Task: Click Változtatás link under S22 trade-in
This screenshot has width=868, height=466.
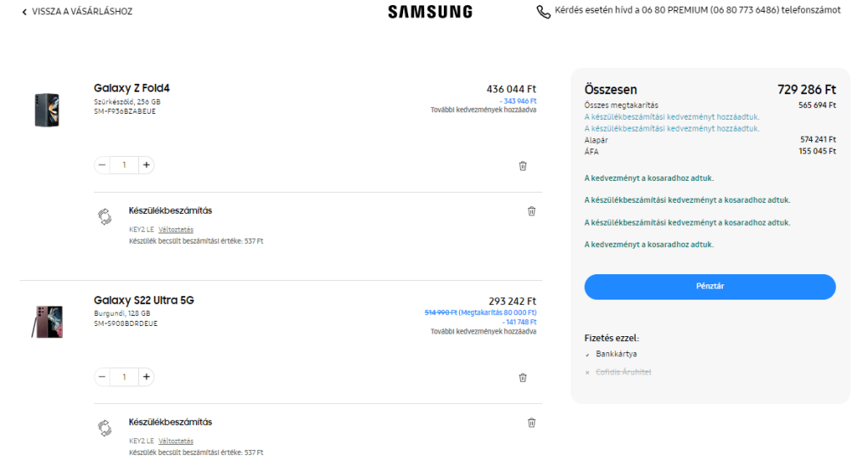Action: coord(176,441)
